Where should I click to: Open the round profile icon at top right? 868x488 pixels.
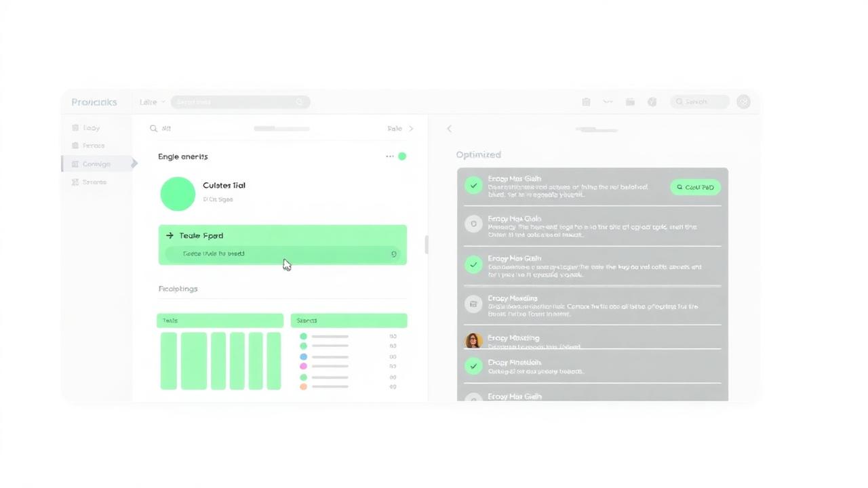[743, 102]
